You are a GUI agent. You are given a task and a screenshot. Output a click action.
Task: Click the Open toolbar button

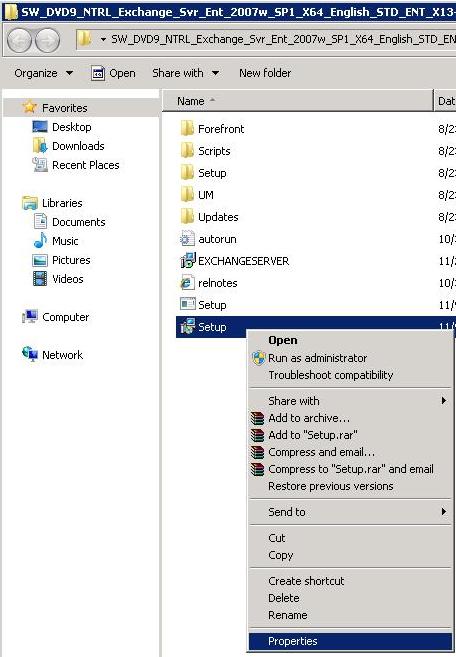click(x=114, y=73)
